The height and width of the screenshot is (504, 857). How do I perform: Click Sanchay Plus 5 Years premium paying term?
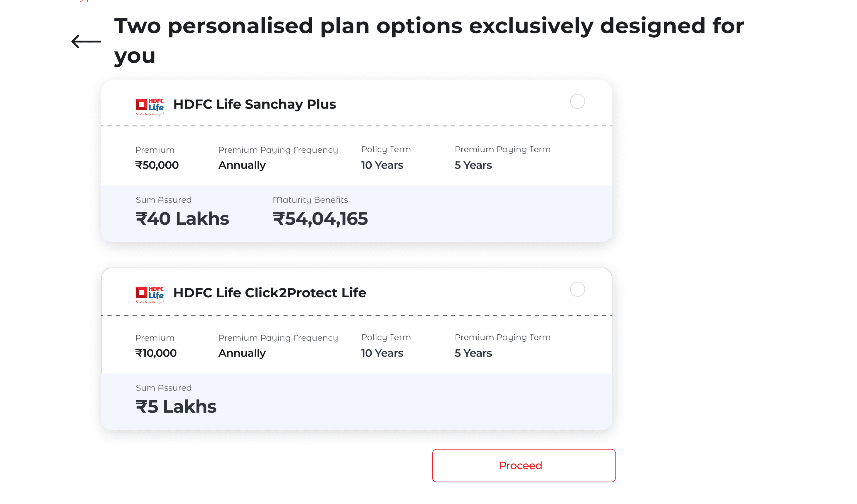coord(473,165)
